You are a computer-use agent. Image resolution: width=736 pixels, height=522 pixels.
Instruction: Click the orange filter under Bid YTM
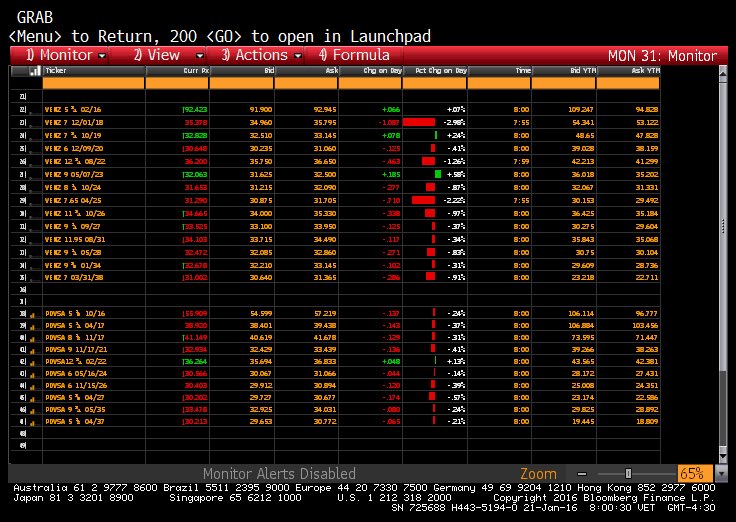[x=564, y=83]
